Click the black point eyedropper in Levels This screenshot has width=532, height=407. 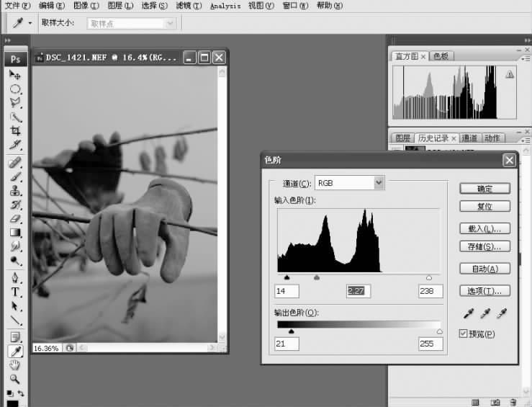469,313
